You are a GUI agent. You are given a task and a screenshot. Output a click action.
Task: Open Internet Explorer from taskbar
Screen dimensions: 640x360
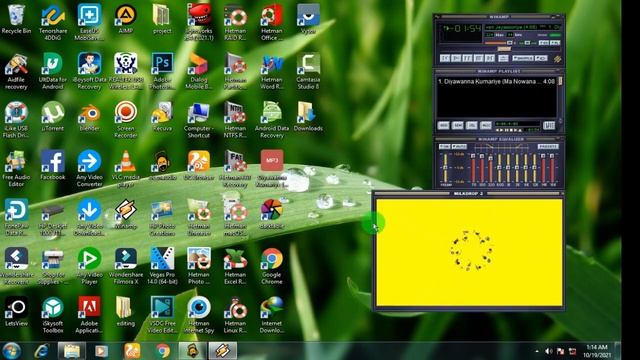(41, 351)
